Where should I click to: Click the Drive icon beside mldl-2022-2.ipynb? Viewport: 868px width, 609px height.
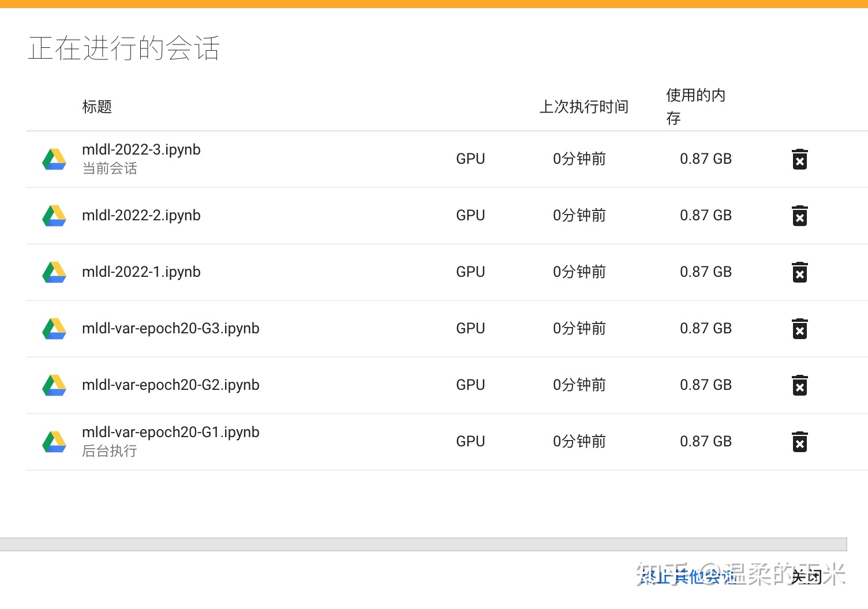pos(53,216)
